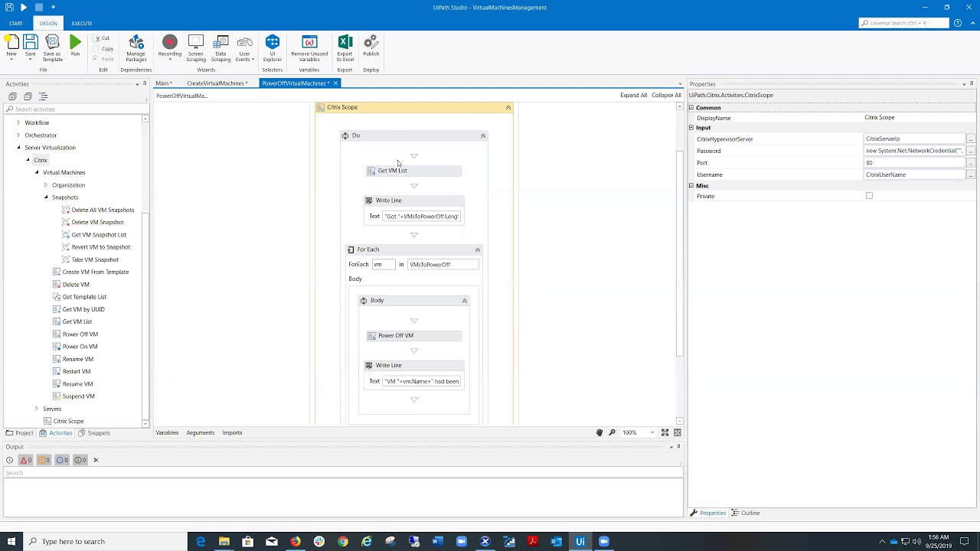The width and height of the screenshot is (980, 551).
Task: Open UI Explorer
Action: click(x=273, y=48)
